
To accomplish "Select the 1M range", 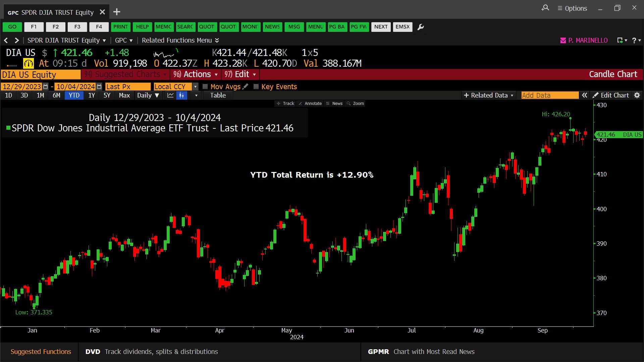I will click(x=40, y=95).
